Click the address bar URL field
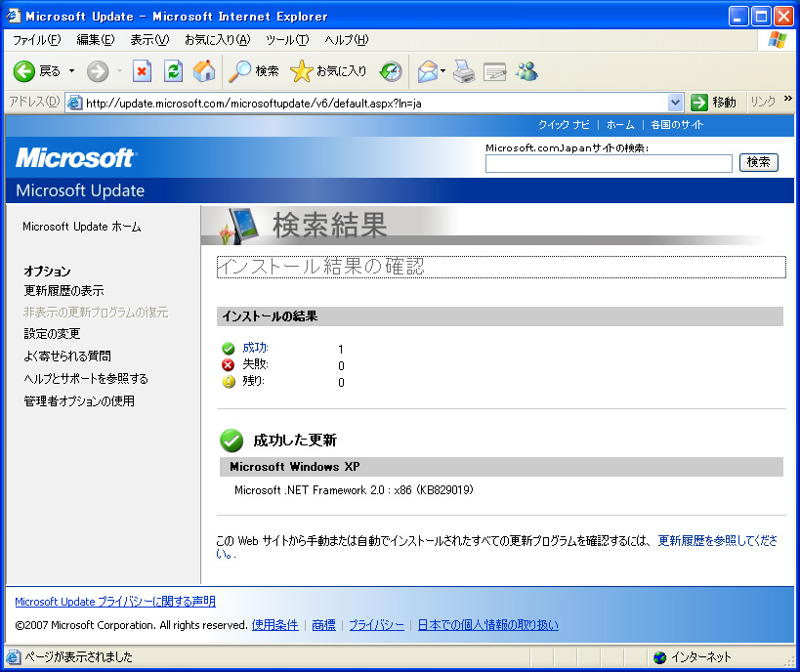The width and height of the screenshot is (800, 672). coord(375,104)
